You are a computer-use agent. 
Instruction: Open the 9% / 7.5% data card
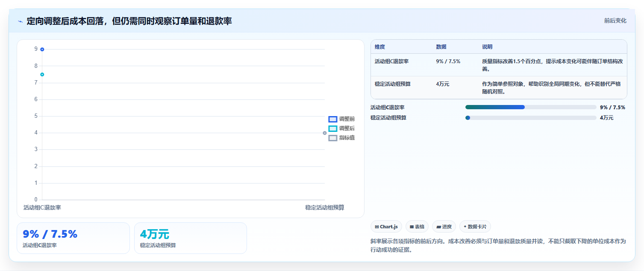[73, 238]
